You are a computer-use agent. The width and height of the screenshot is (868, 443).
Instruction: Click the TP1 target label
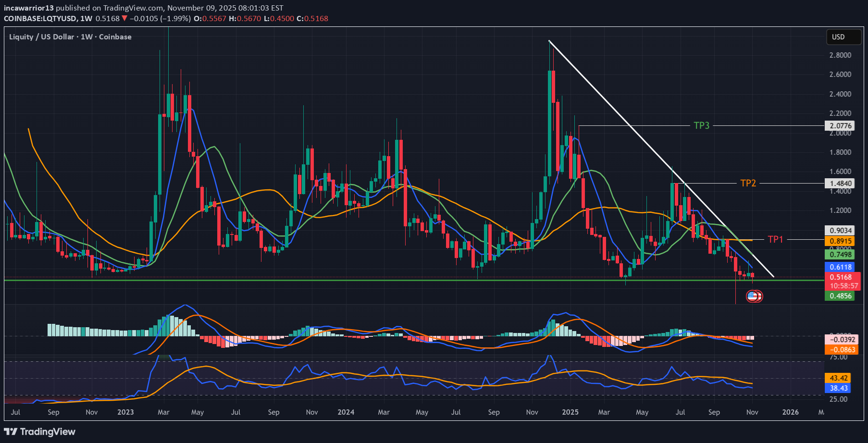click(775, 239)
